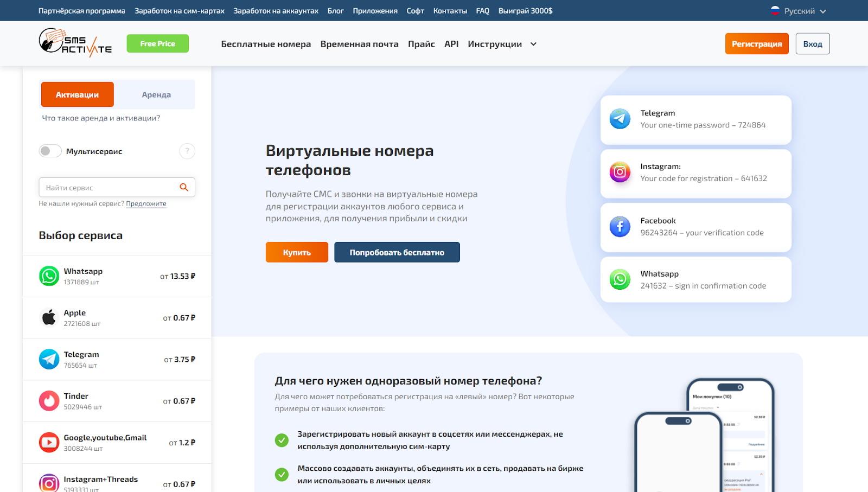Open the Выиграй 3000$ link

[x=525, y=11]
